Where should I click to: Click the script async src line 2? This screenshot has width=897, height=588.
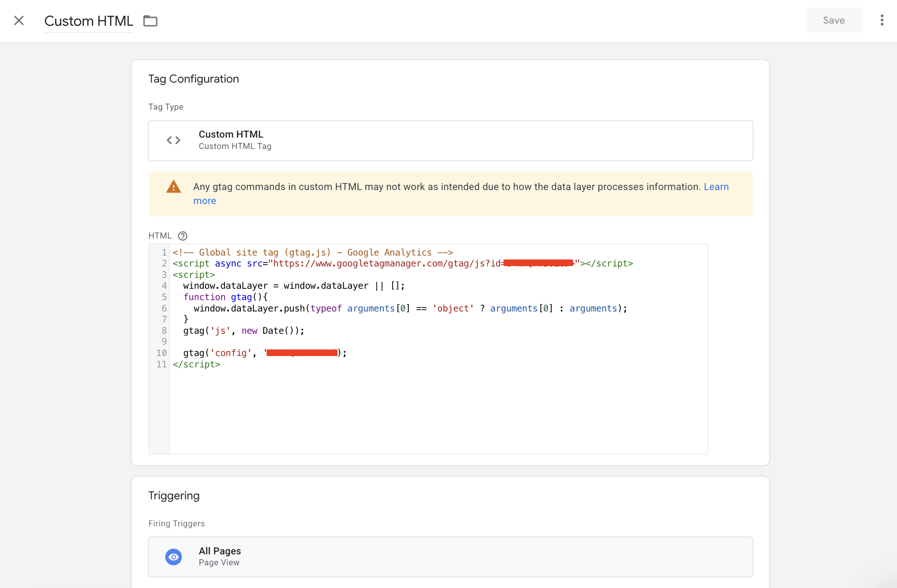403,263
